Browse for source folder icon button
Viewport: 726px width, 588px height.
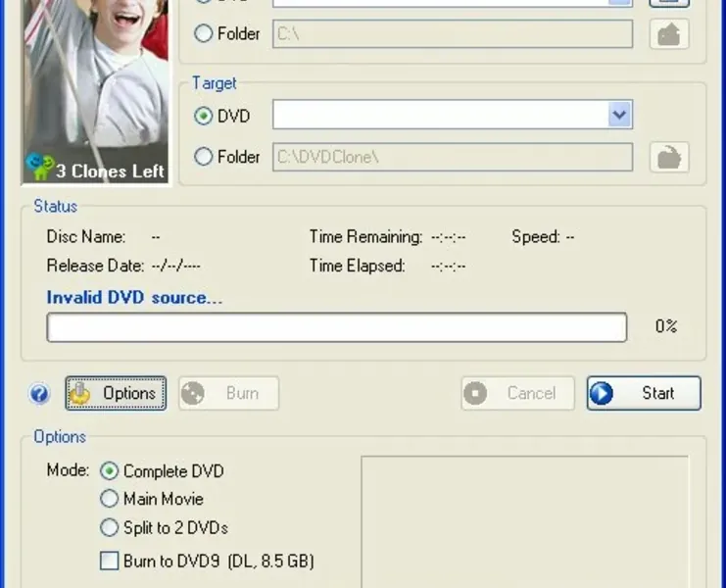pos(669,33)
